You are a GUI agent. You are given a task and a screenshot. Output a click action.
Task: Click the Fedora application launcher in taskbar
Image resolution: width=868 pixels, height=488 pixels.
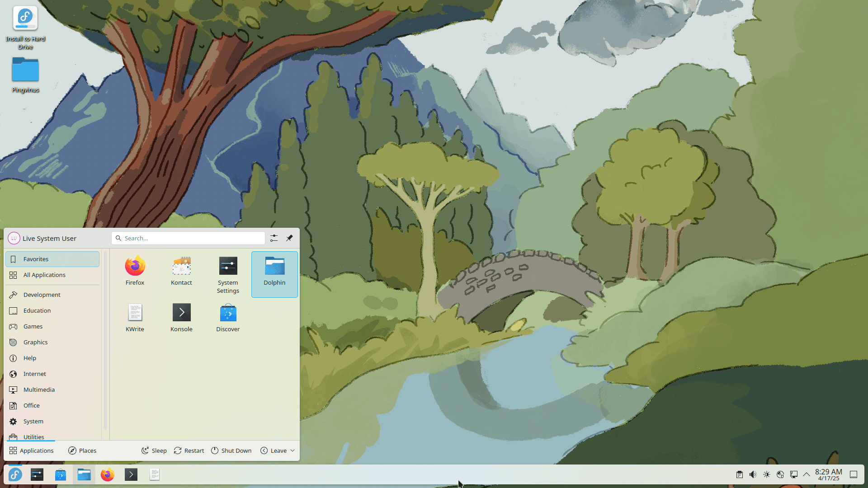15,474
